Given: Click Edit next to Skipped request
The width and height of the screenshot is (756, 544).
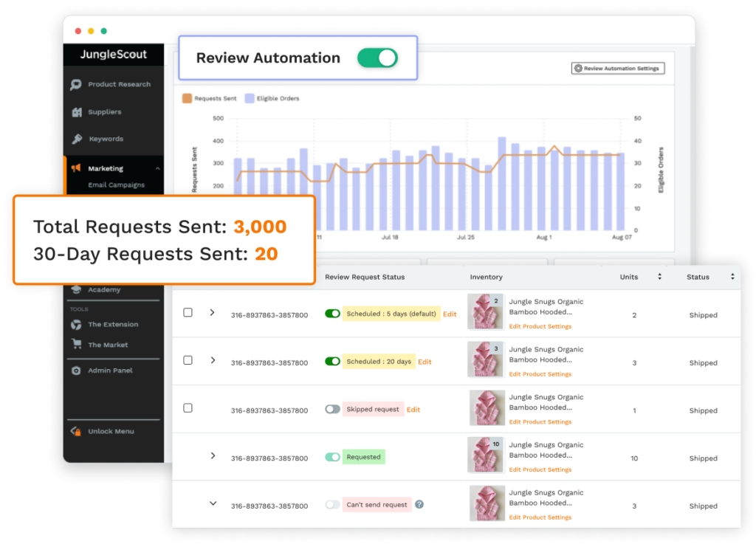Looking at the screenshot, I should [413, 410].
